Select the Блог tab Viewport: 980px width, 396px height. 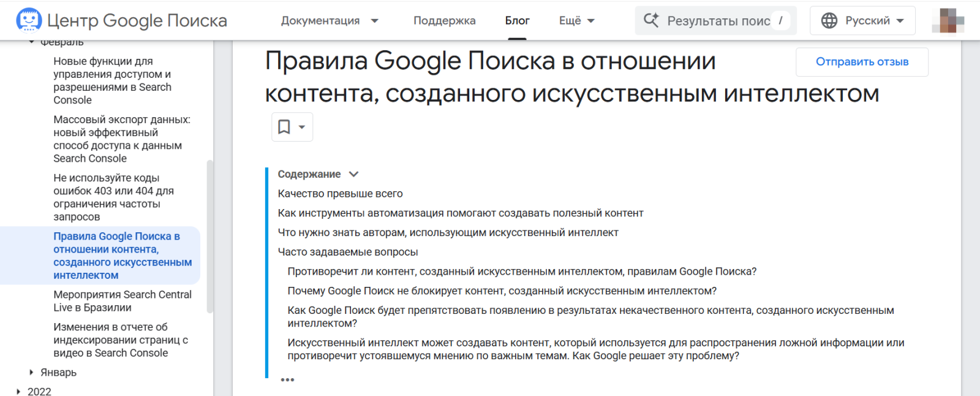[517, 21]
